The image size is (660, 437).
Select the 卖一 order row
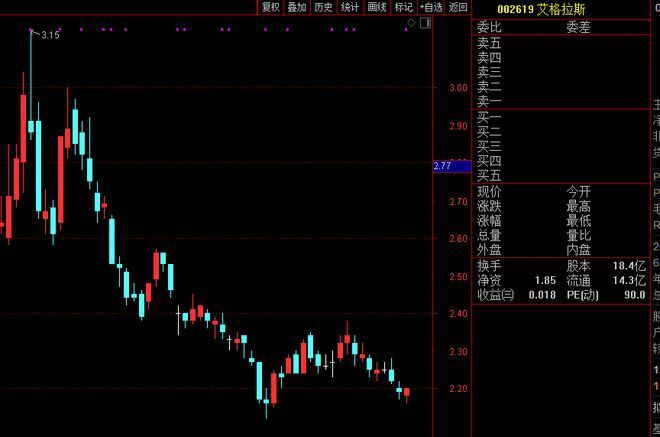(561, 101)
